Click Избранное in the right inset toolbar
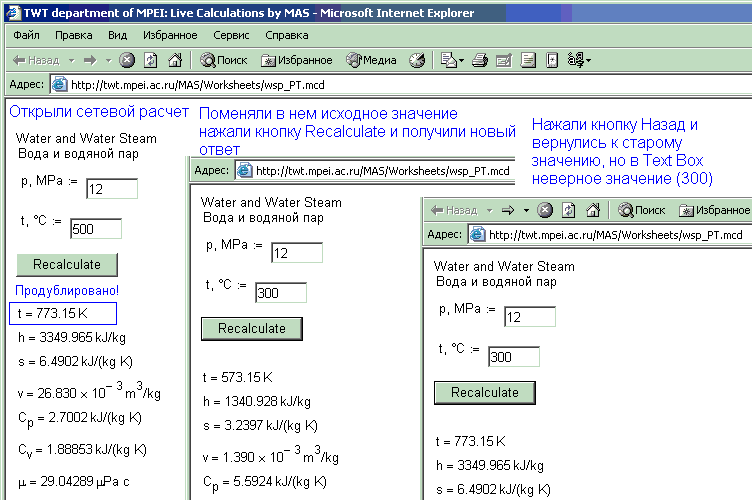This screenshot has height=500, width=752. (x=715, y=210)
